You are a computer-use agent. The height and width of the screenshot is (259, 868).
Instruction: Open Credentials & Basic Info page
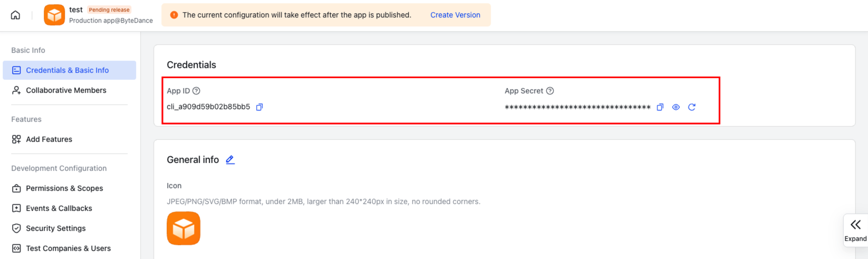[67, 70]
